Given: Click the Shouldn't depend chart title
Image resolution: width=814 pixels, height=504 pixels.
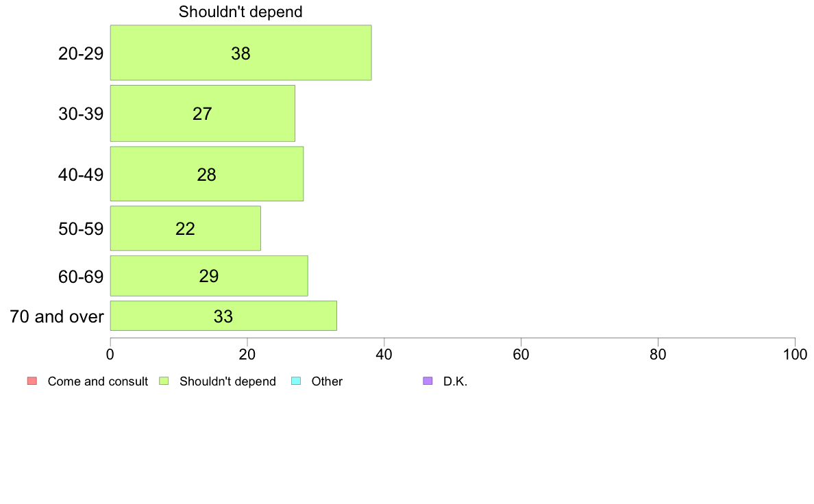Looking at the screenshot, I should click(241, 12).
